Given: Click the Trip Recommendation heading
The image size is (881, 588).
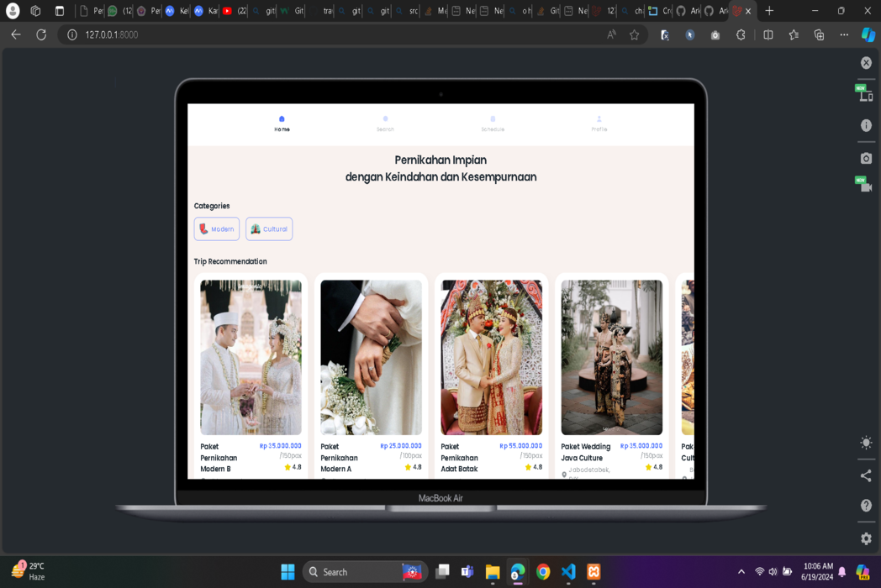Looking at the screenshot, I should pos(230,262).
